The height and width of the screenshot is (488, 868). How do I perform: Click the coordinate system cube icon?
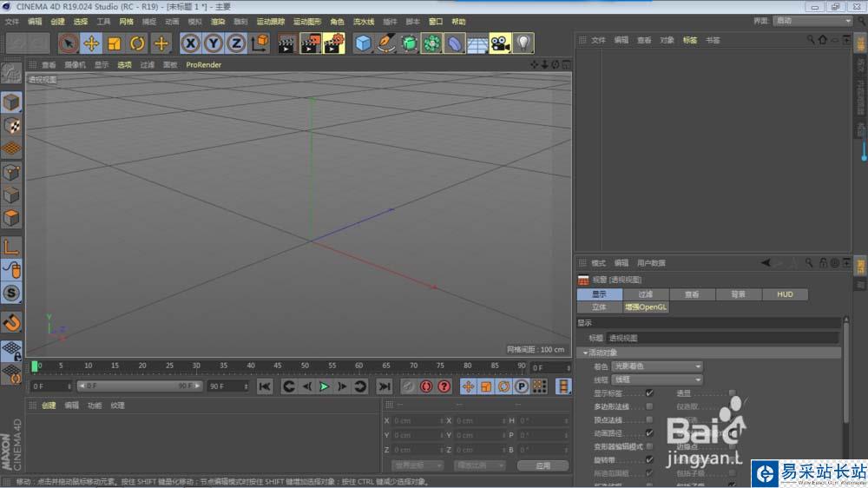pyautogui.click(x=260, y=43)
